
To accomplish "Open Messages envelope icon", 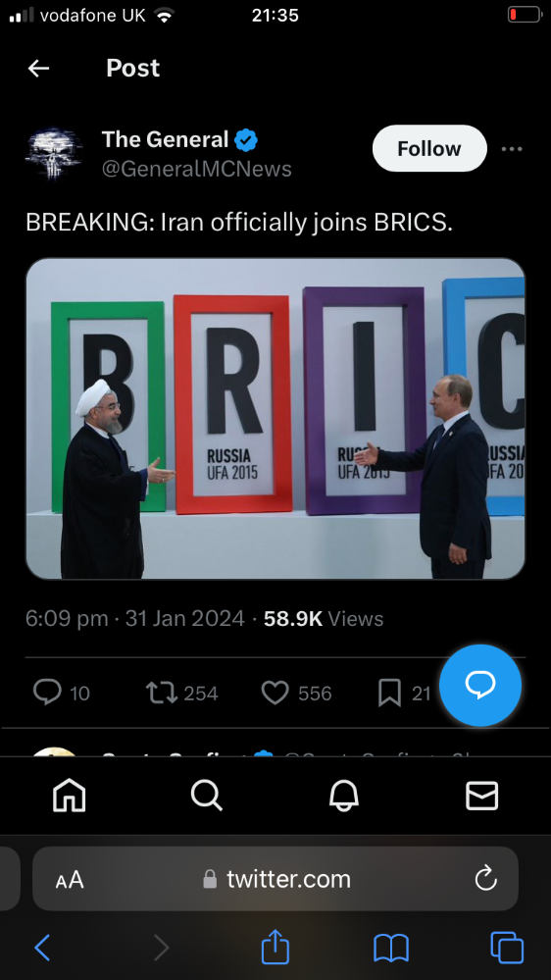I will 481,796.
